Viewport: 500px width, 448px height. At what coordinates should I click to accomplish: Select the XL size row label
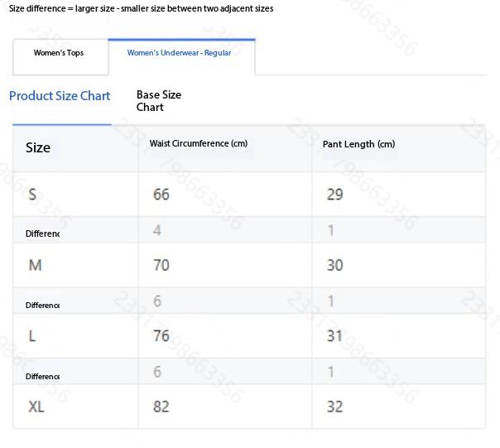[x=36, y=407]
